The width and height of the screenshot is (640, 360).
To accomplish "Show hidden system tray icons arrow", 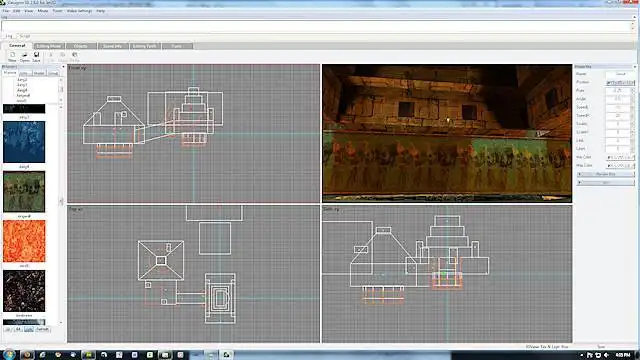I will pos(582,355).
